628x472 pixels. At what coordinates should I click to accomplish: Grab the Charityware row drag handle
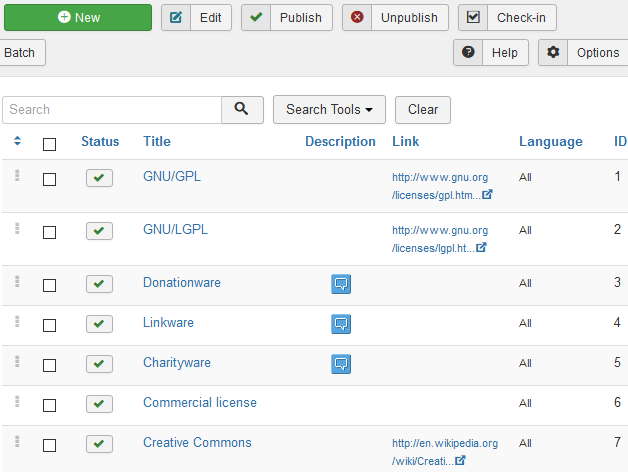click(x=17, y=361)
